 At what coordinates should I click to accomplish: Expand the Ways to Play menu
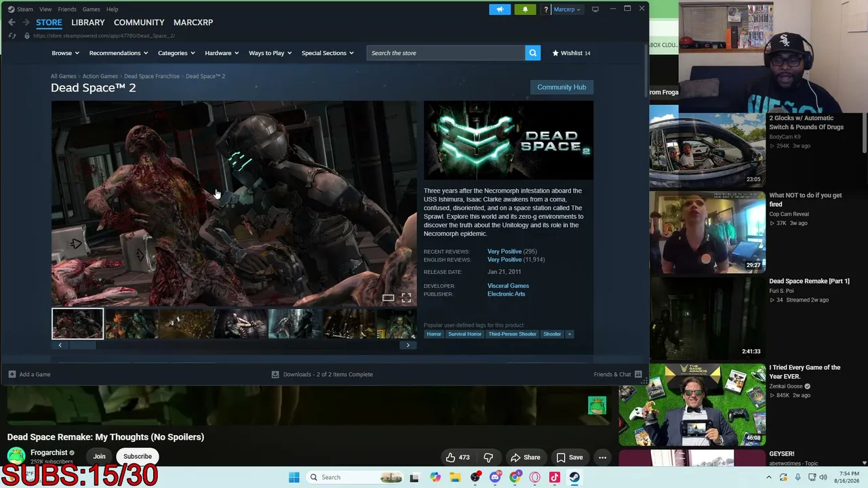click(270, 53)
